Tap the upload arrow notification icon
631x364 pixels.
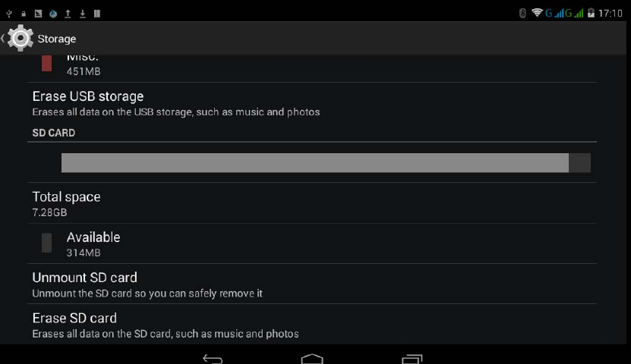(68, 14)
